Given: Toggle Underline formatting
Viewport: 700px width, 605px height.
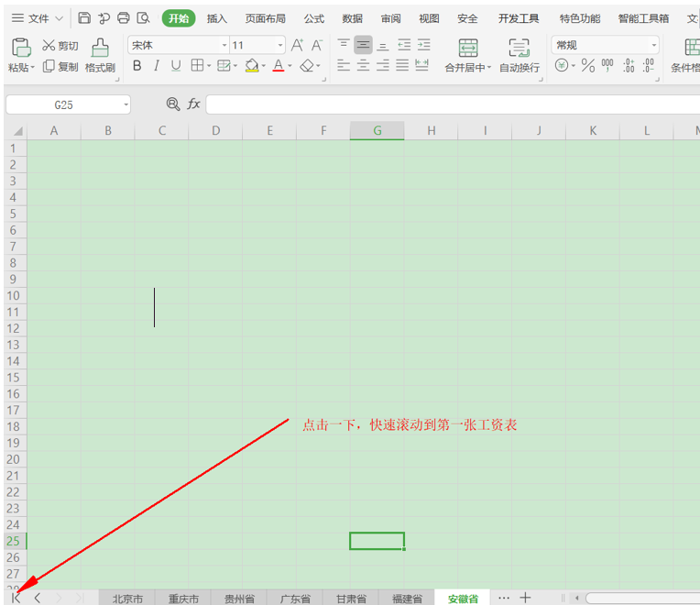Looking at the screenshot, I should (x=176, y=66).
